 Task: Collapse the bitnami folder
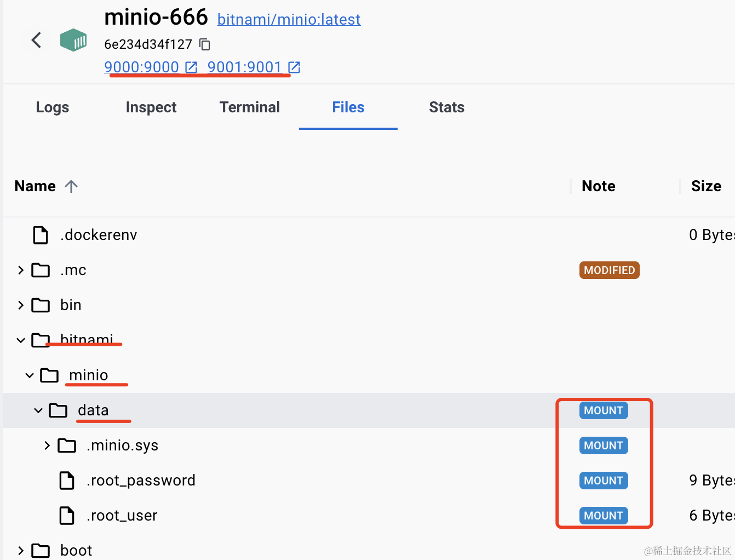pos(21,340)
